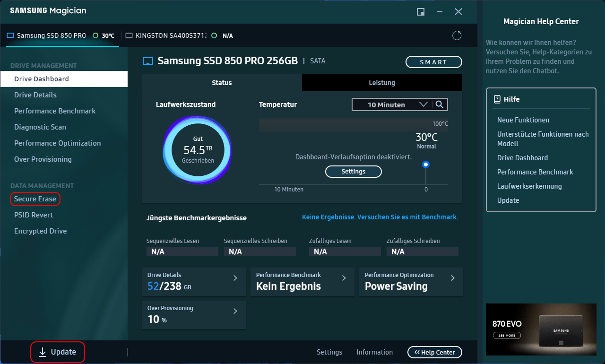The height and width of the screenshot is (364, 605).
Task: Open Information in the bottom bar
Action: pyautogui.click(x=375, y=352)
